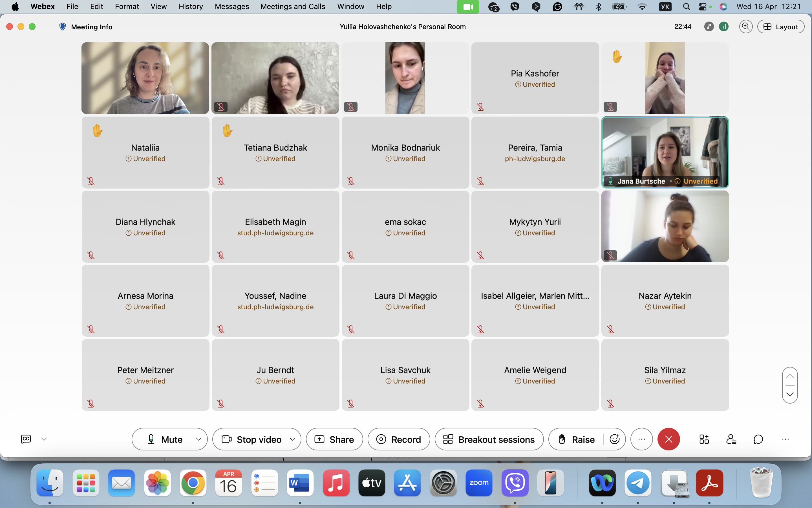Viewport: 812px width, 508px height.
Task: Open the View menu
Action: point(158,6)
